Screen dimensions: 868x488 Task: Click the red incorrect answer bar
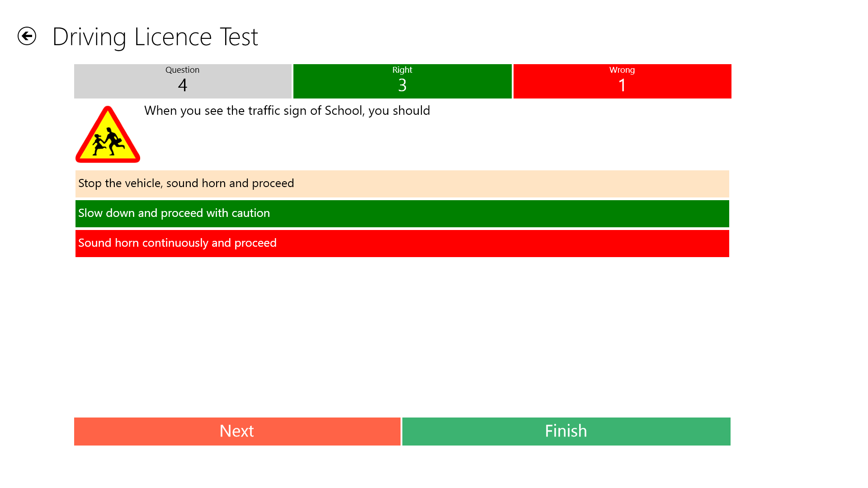coord(401,243)
